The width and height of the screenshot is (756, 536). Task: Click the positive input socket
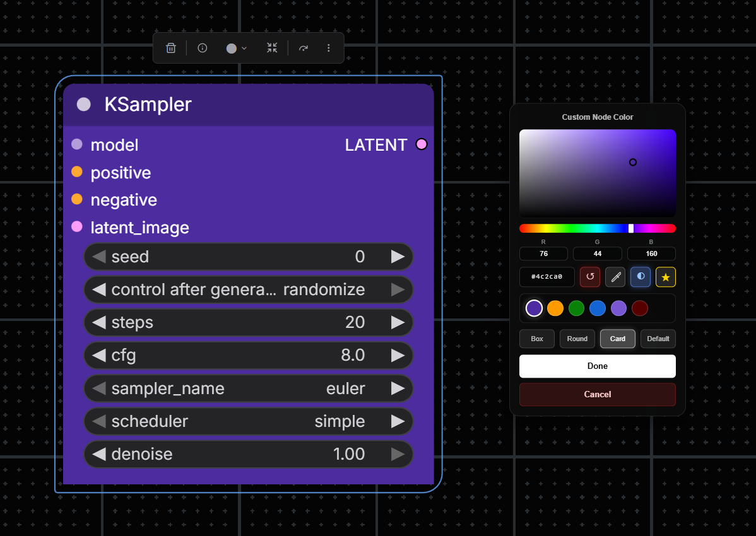tap(77, 172)
